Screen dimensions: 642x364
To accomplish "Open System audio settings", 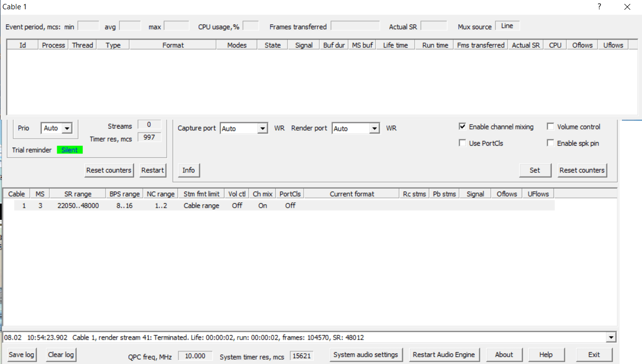I will pyautogui.click(x=366, y=354).
